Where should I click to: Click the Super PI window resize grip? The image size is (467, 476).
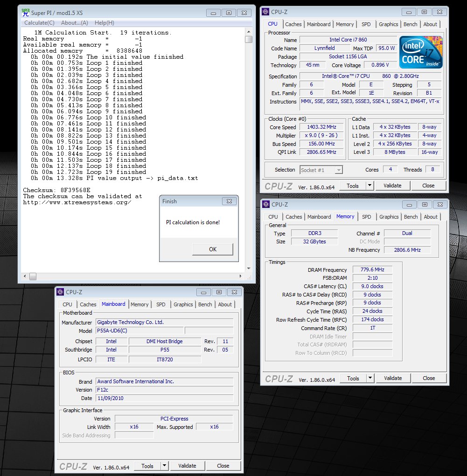click(249, 277)
